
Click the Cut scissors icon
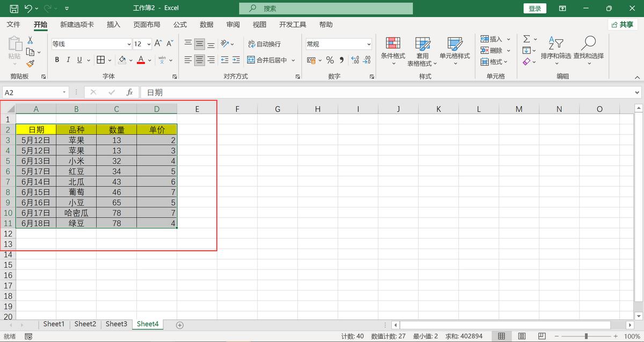(30, 41)
